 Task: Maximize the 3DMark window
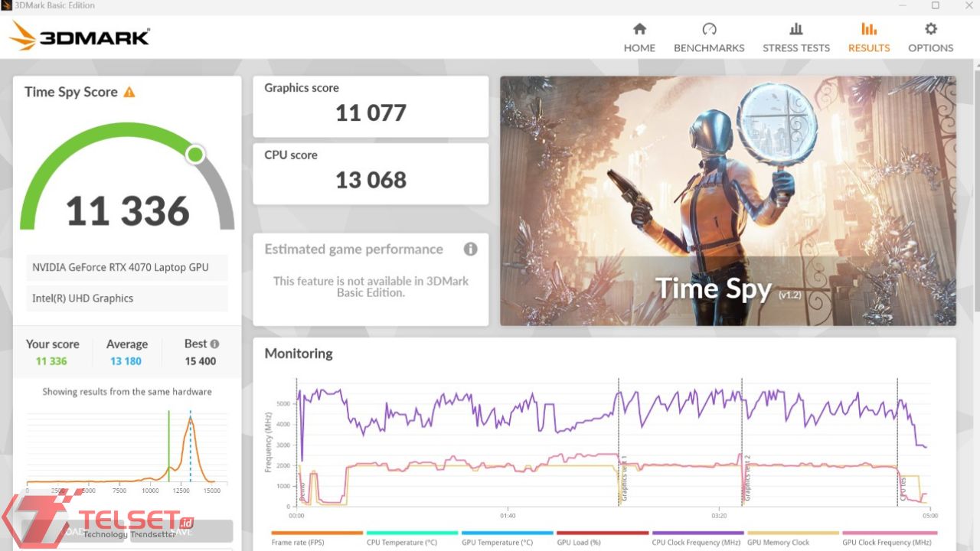pos(935,5)
